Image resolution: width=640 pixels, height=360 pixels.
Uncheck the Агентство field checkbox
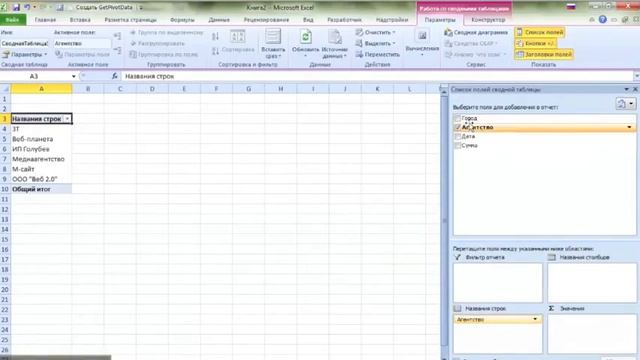point(458,127)
